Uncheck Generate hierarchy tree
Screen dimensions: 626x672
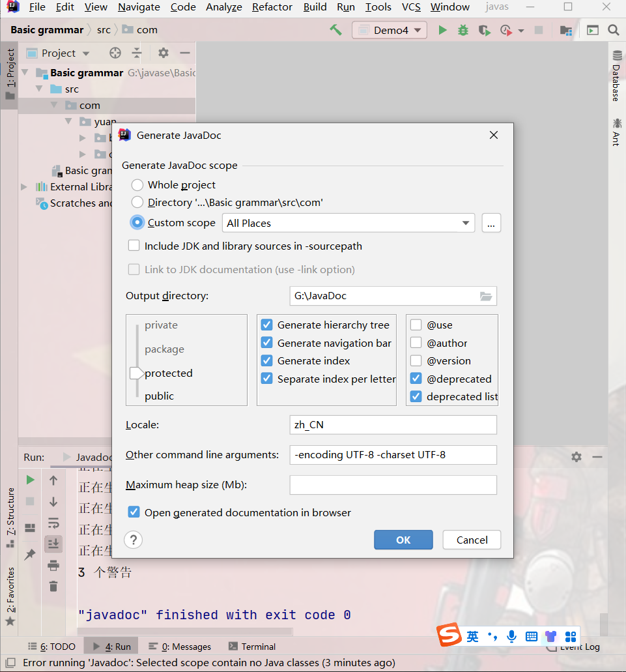267,325
